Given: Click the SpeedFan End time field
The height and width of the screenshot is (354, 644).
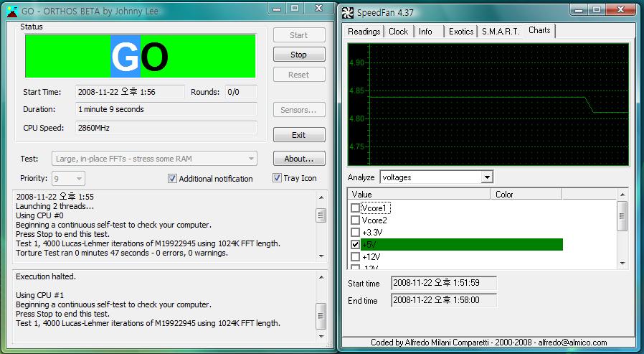Looking at the screenshot, I should click(444, 300).
